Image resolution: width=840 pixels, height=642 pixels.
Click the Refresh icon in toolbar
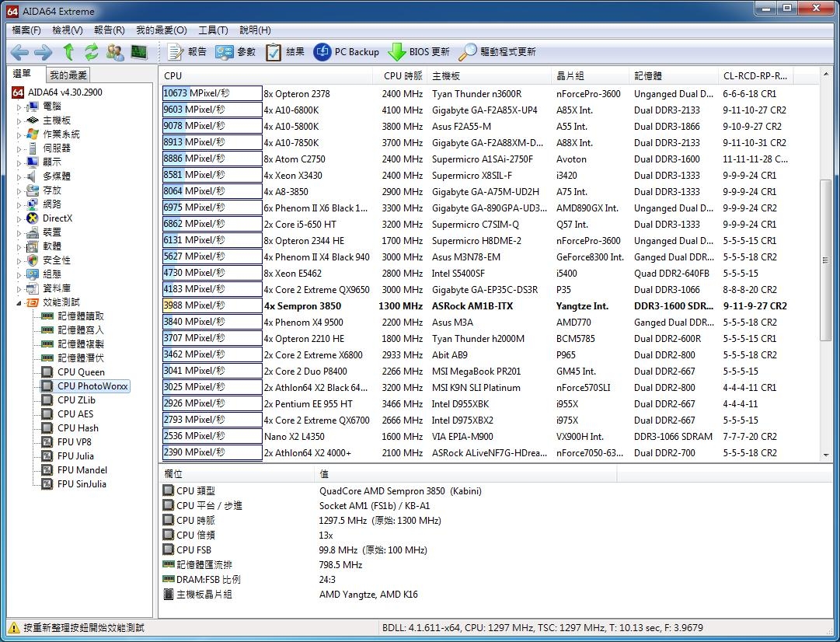point(91,52)
